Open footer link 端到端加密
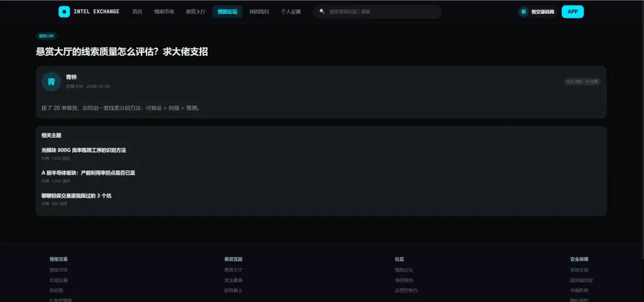 coord(582,280)
